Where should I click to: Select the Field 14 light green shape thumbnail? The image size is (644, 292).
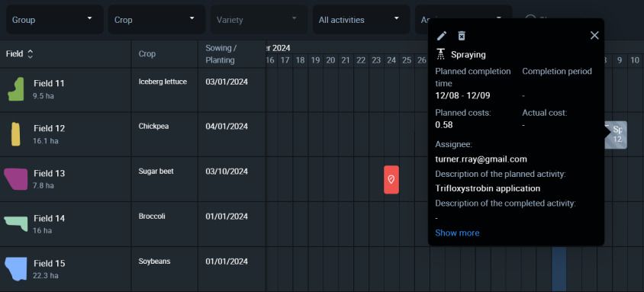pos(16,224)
